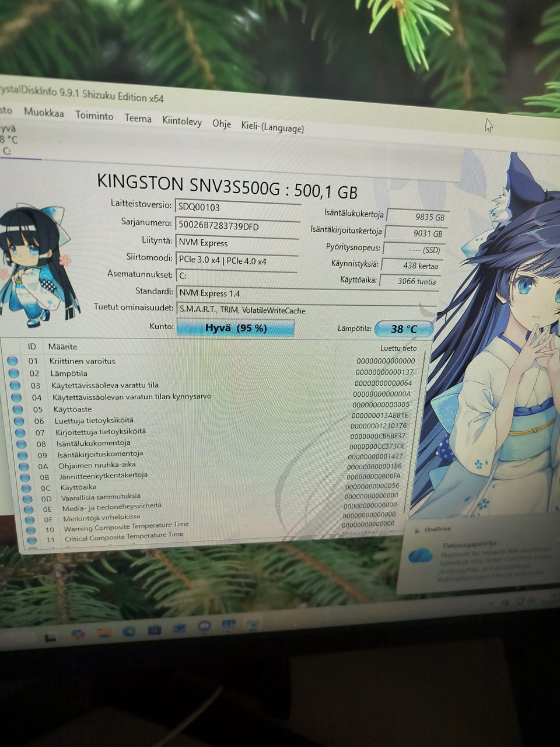Select status orb for Media- ja tiedoneheysvirheitä row
Screen dimensions: 560x747
tap(29, 509)
